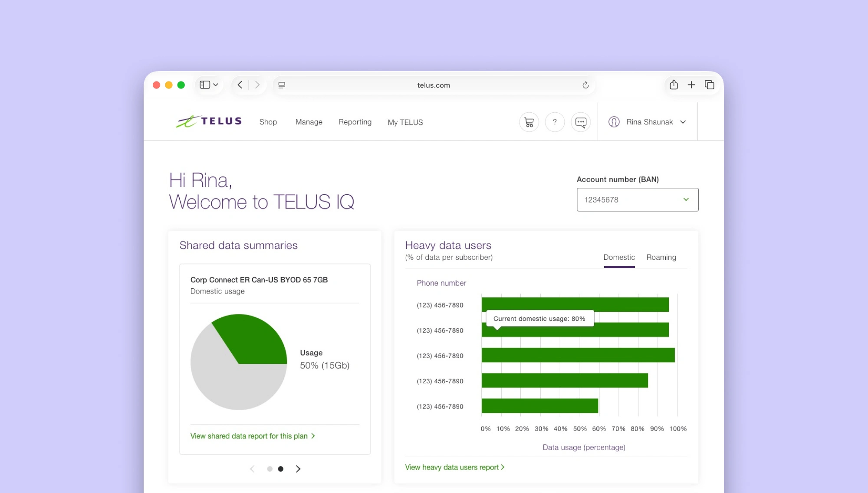Select the second carousel pagination dot
868x493 pixels.
[x=281, y=469]
